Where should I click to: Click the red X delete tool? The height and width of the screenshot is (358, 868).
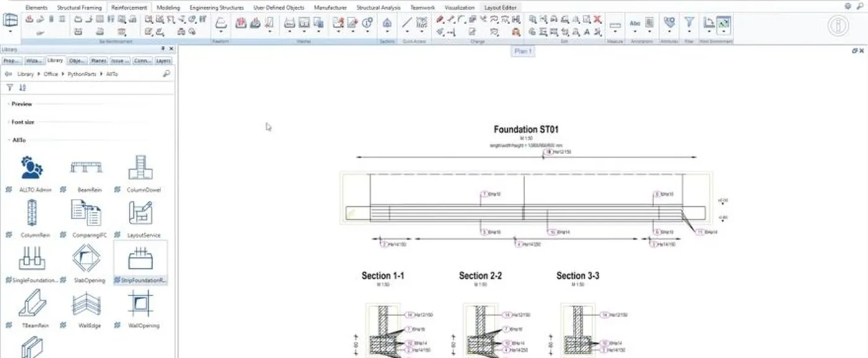[597, 20]
